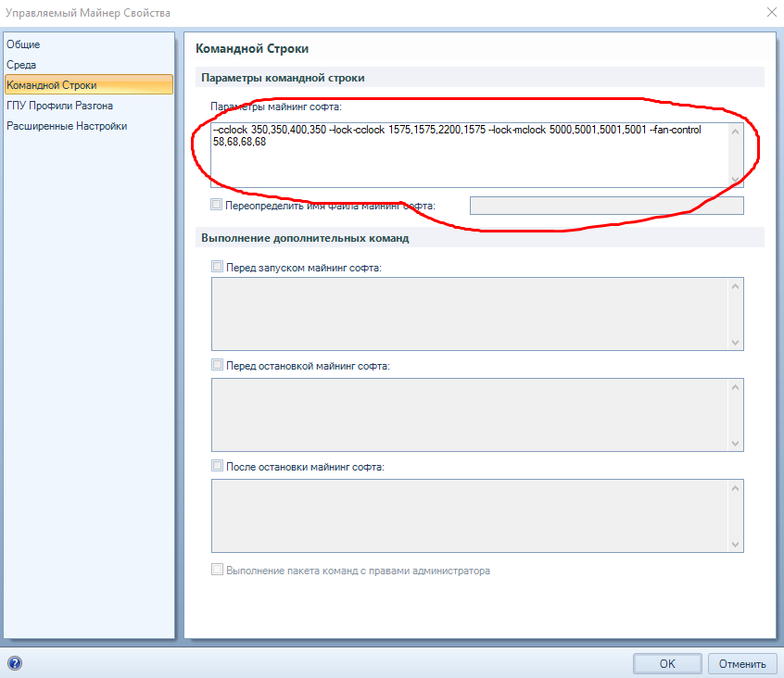The width and height of the screenshot is (784, 678).
Task: Click the Выполнение дополнительных команд heading
Action: coord(305,238)
